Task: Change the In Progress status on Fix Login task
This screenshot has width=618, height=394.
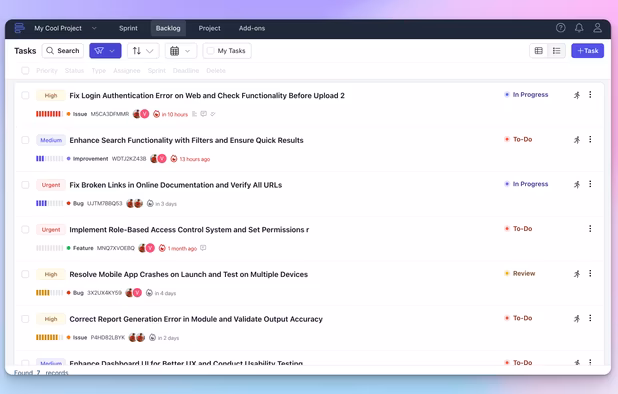Action: tap(527, 95)
